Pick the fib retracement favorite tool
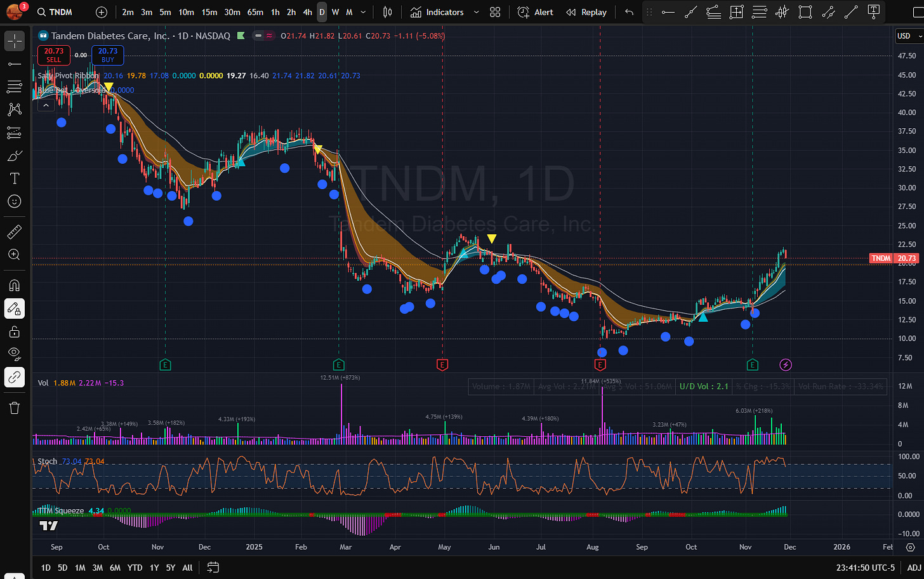Image resolution: width=924 pixels, height=579 pixels. pyautogui.click(x=714, y=11)
